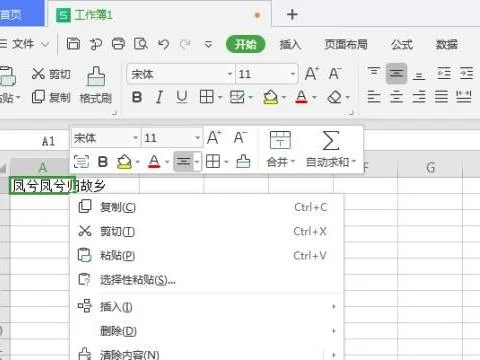Open ribbon border dropdown arrow
This screenshot has width=480, height=360.
click(x=220, y=97)
